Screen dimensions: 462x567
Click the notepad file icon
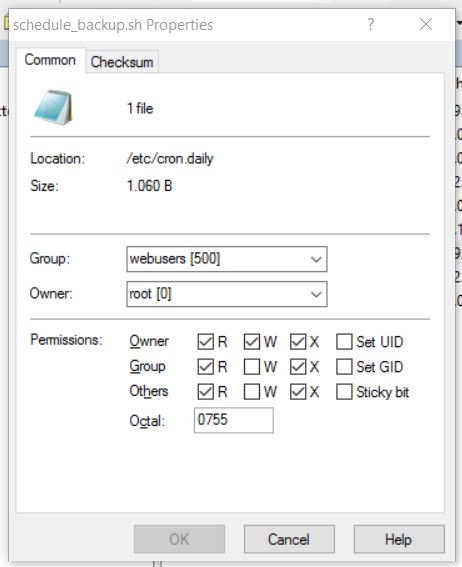coord(53,108)
